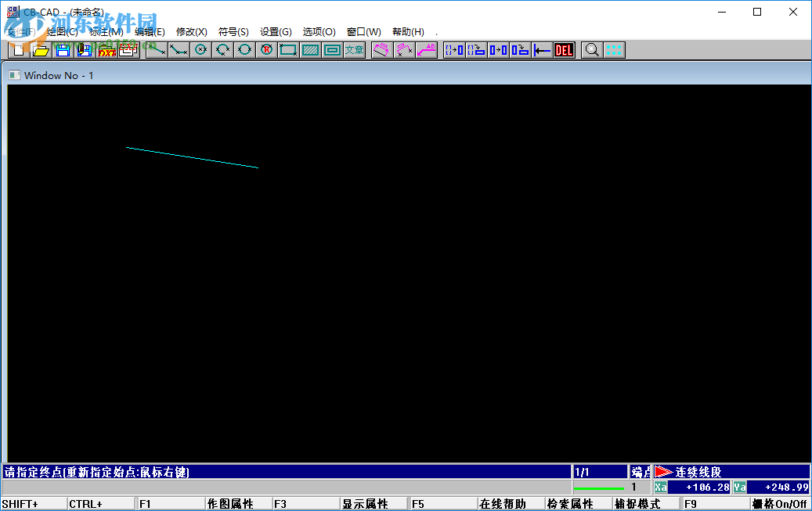Select the rectangle drawing tool
This screenshot has width=812, height=511.
click(287, 49)
